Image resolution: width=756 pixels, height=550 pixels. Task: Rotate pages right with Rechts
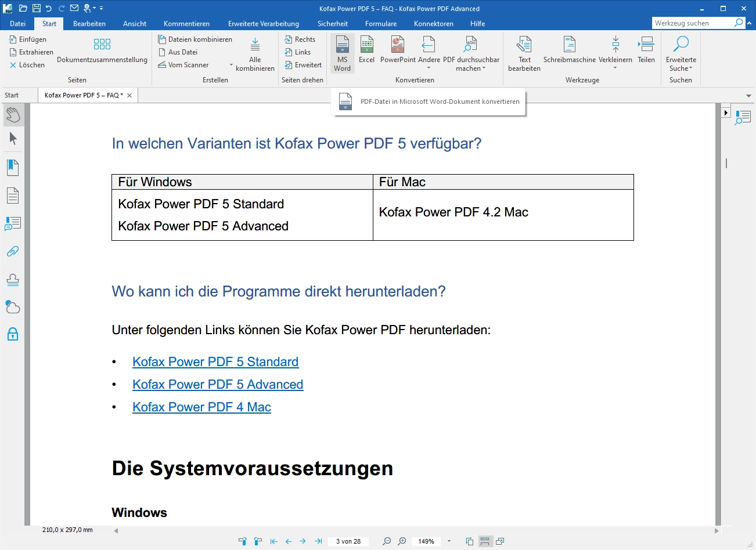(300, 39)
